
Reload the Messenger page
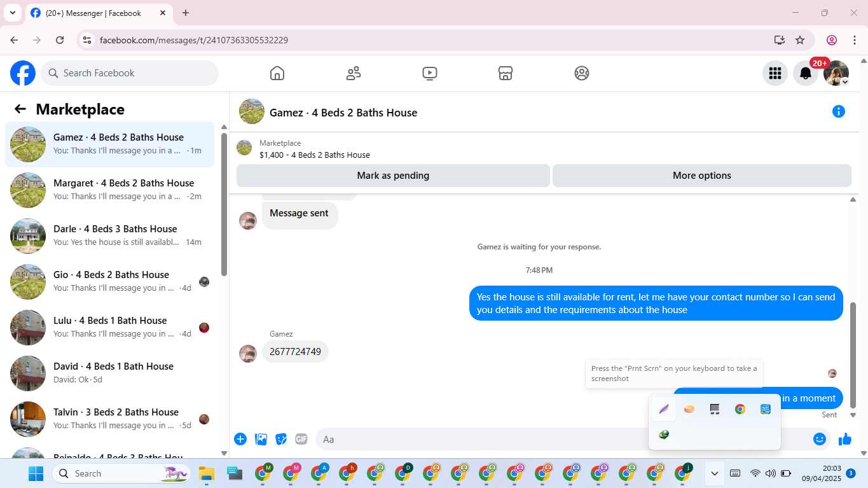60,40
